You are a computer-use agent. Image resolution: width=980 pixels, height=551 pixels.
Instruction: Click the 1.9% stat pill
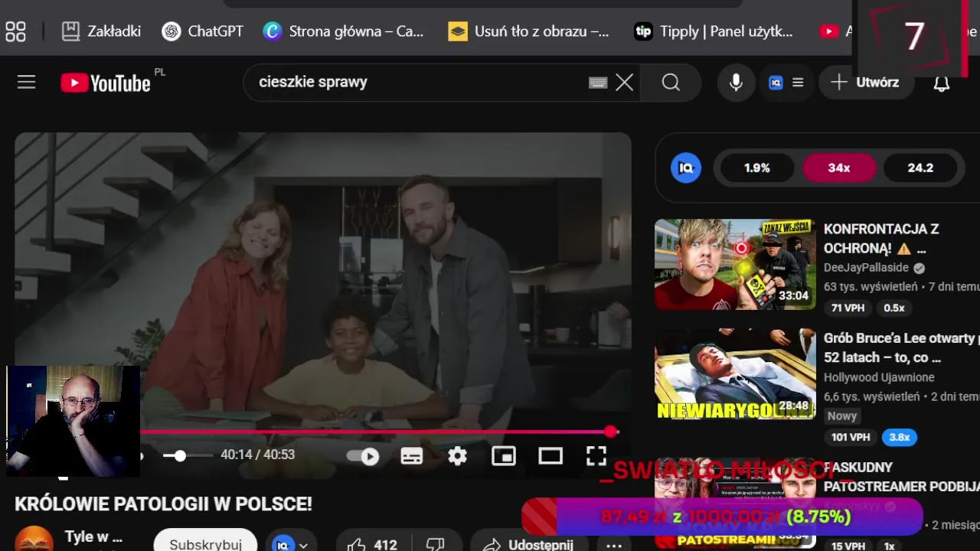point(756,168)
